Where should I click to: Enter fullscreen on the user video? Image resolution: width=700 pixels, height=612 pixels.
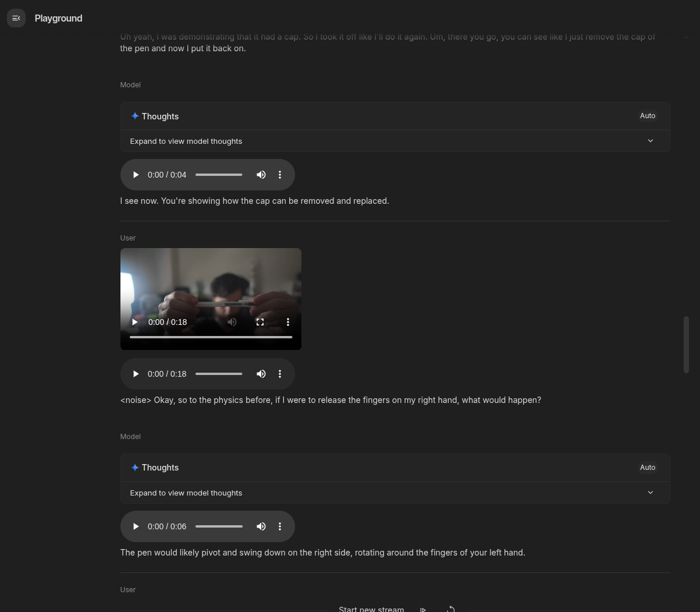coord(260,322)
